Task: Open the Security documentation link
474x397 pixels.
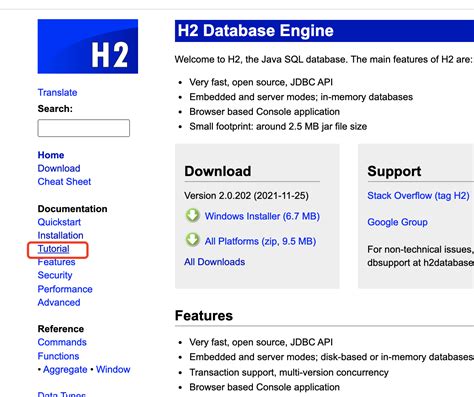Action: click(x=55, y=275)
